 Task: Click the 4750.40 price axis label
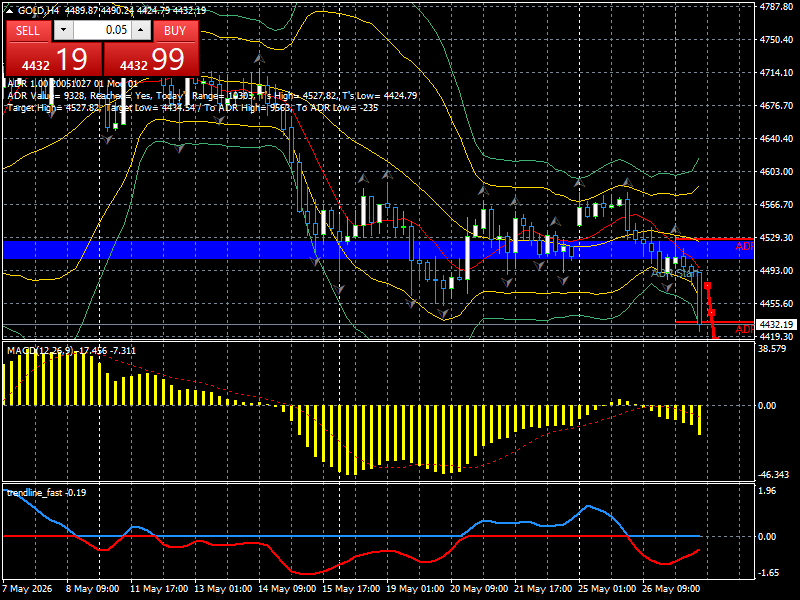coord(776,40)
